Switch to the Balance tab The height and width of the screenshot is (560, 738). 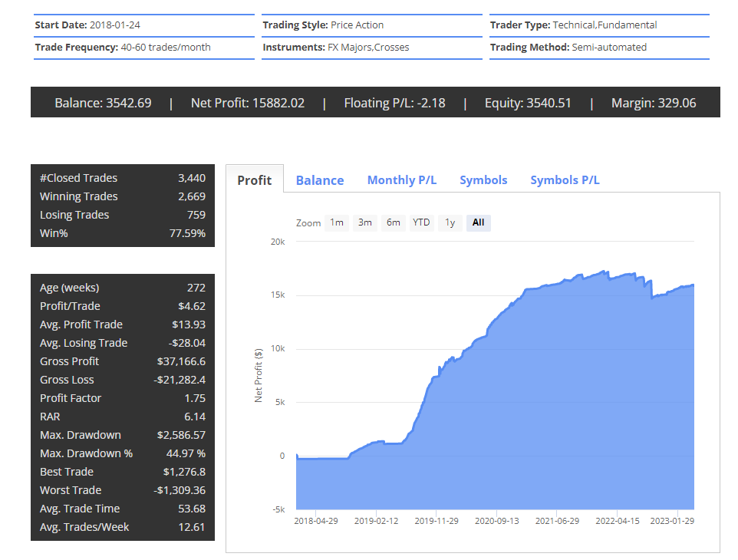320,180
